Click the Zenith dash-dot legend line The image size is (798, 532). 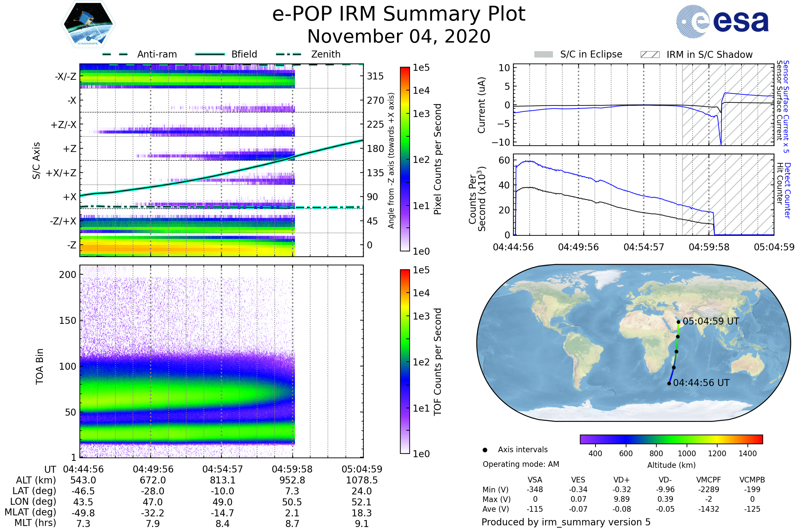click(x=288, y=54)
